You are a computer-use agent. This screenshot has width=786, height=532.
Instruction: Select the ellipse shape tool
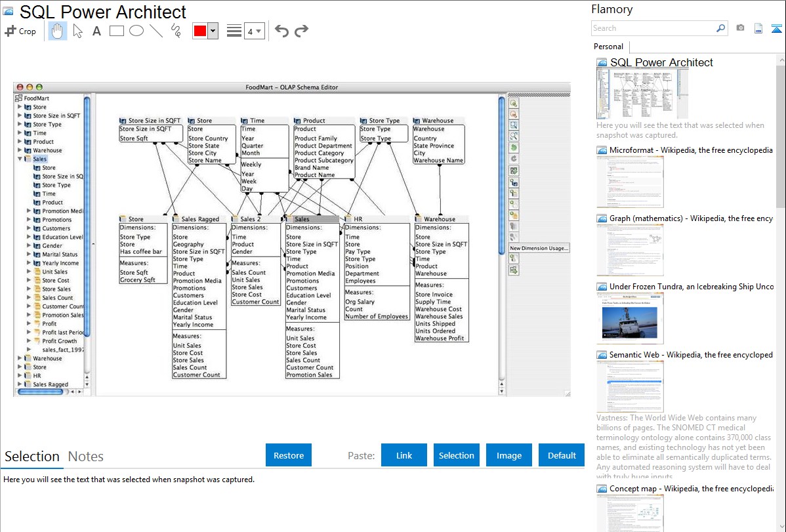pyautogui.click(x=136, y=31)
